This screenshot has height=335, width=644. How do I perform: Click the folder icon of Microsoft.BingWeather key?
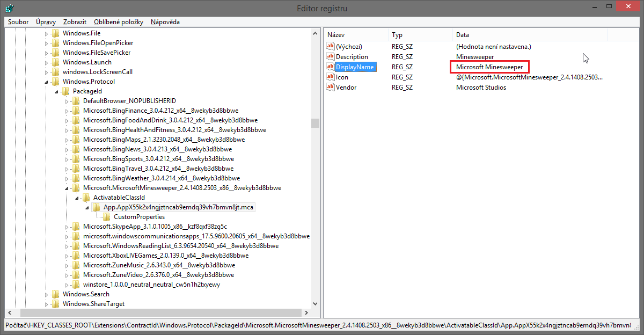pos(76,178)
